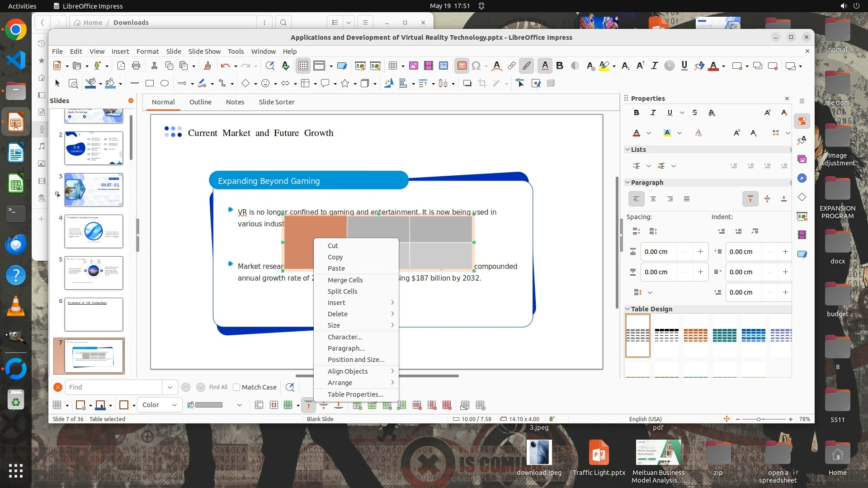Collapse the Table Design section
The width and height of the screenshot is (868, 488).
point(627,309)
